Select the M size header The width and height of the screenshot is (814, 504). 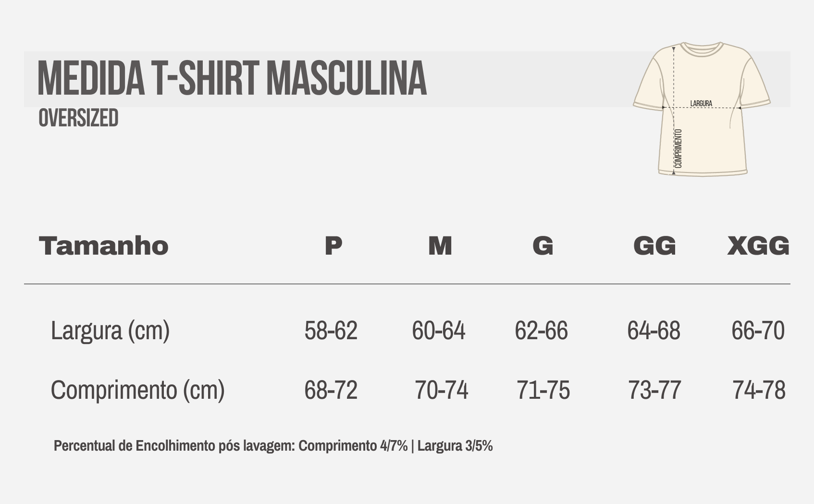pyautogui.click(x=440, y=246)
